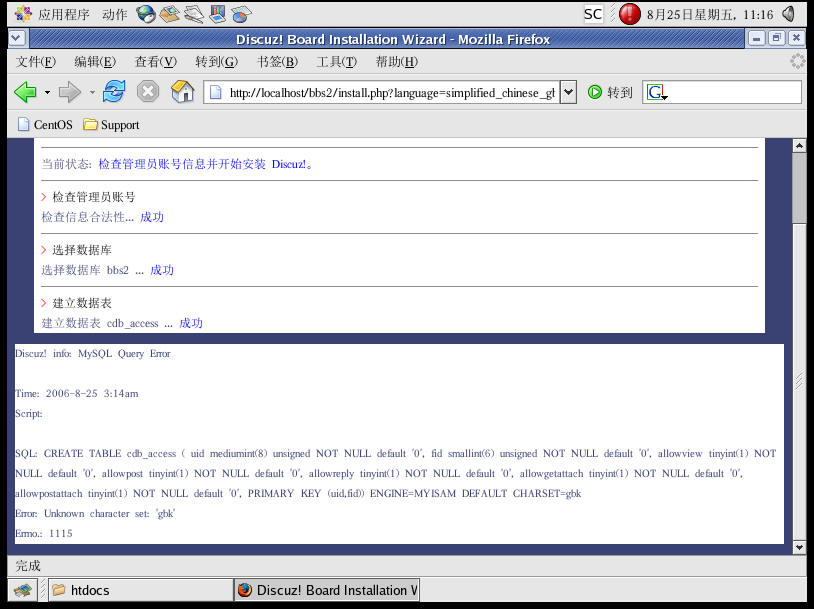Screen dimensions: 814x609
Task: Click the green Go (转到) button
Action: click(x=610, y=92)
